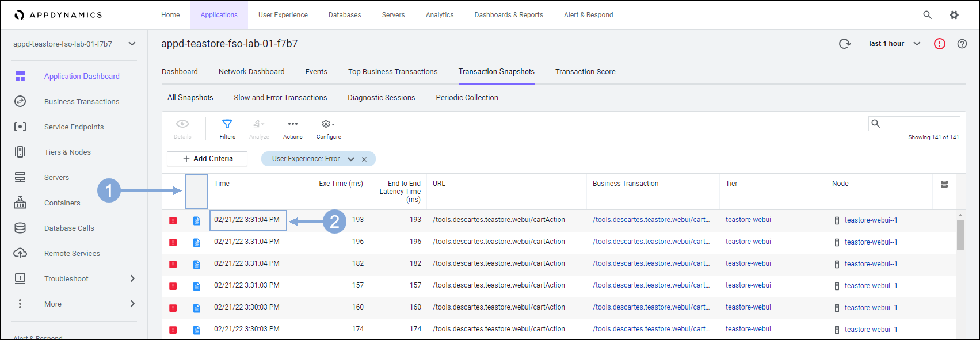Select the Slow and Error Transactions tab

tap(280, 98)
